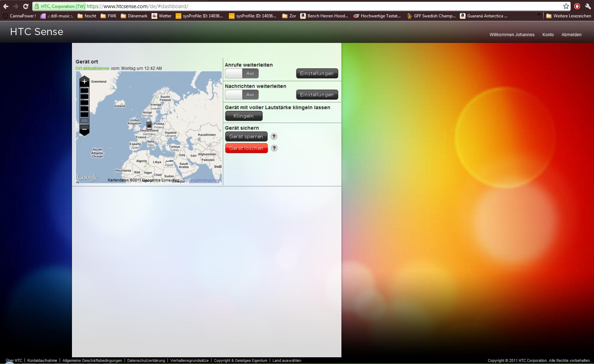Click the HTTPS lock certificate badge
Image resolution: width=594 pixels, height=364 pixels.
coord(59,6)
